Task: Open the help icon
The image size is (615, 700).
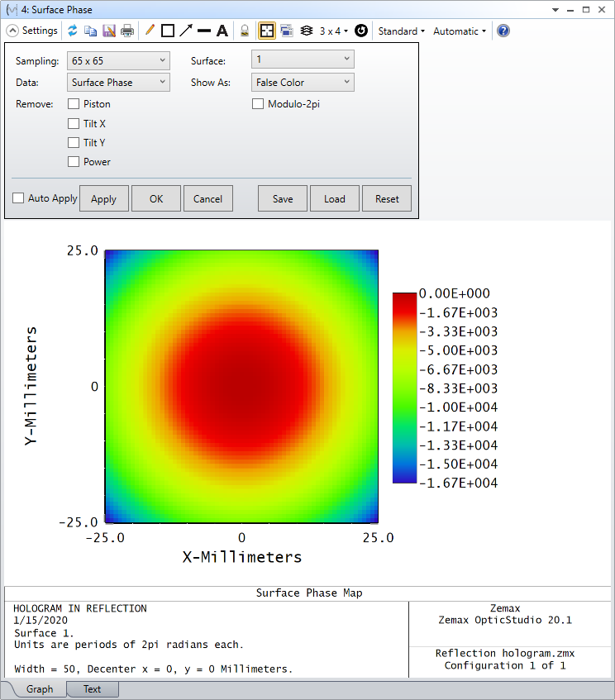Action: pos(503,31)
